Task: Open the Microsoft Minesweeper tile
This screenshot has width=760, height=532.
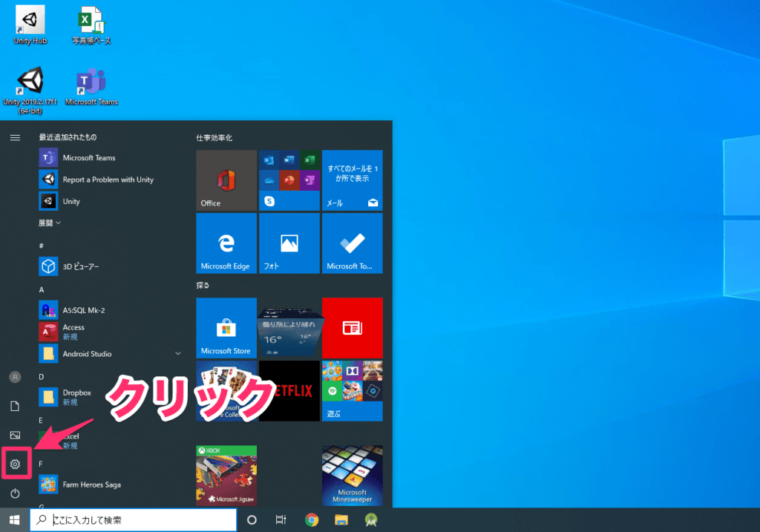Action: [353, 476]
